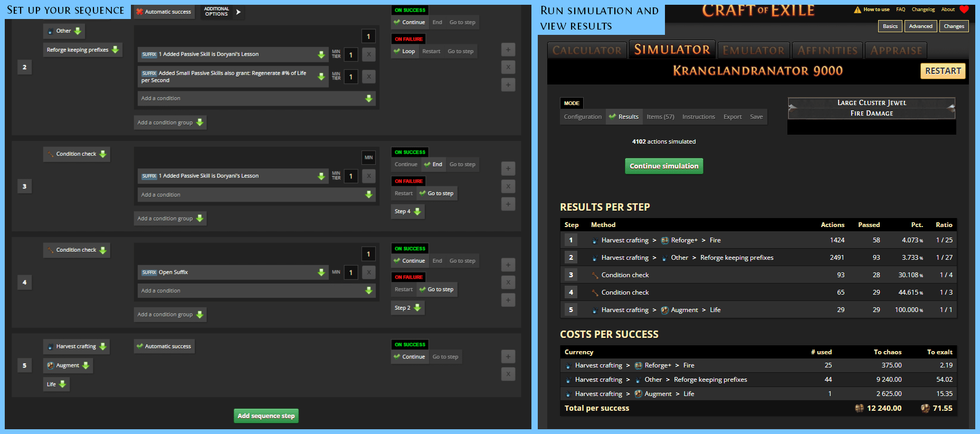Viewport: 980px width, 434px height.
Task: Click Add sequence step button
Action: (266, 416)
